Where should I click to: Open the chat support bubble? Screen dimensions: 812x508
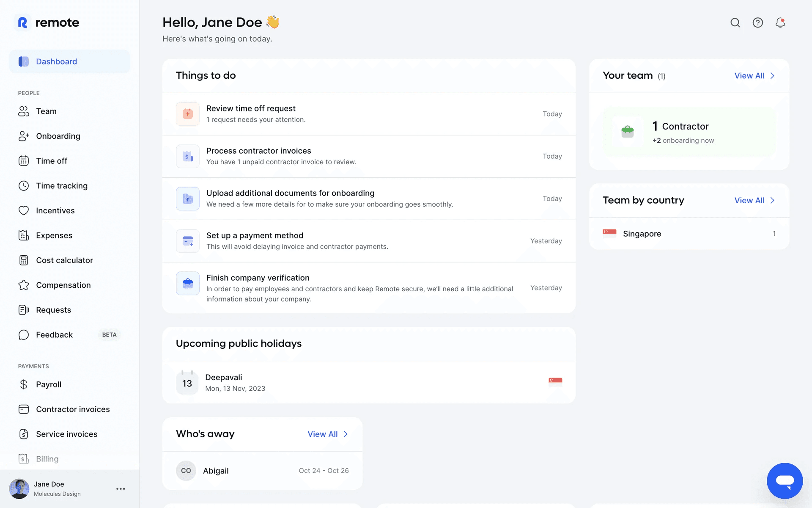[x=785, y=480]
